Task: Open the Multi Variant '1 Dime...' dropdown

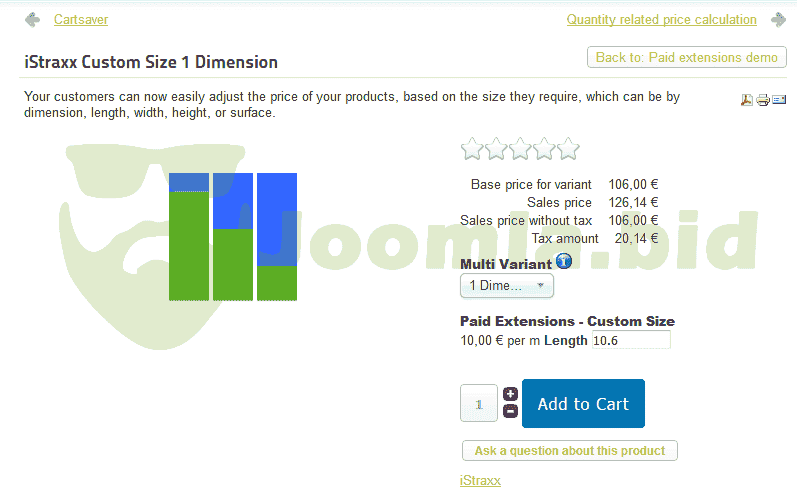Action: [x=507, y=286]
